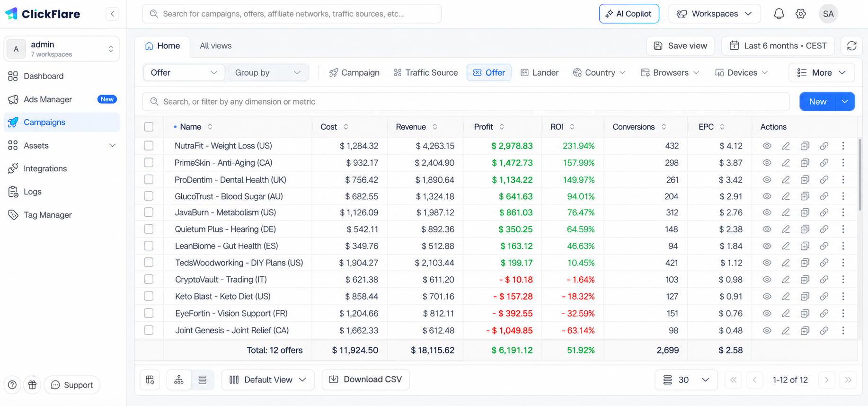Screen dimensions: 868x406
Task: Copy link for Quietum Plus - Hearing (DE)
Action: [x=824, y=229]
